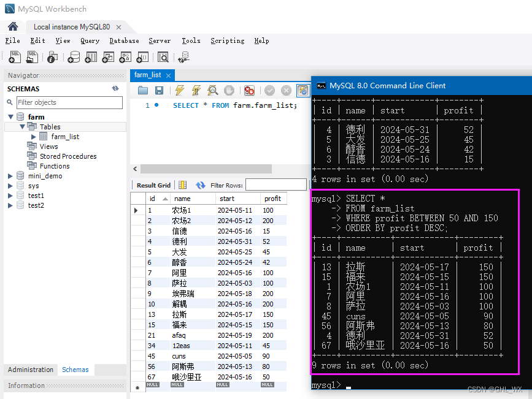Create a new table toolbar icon

coord(91,57)
